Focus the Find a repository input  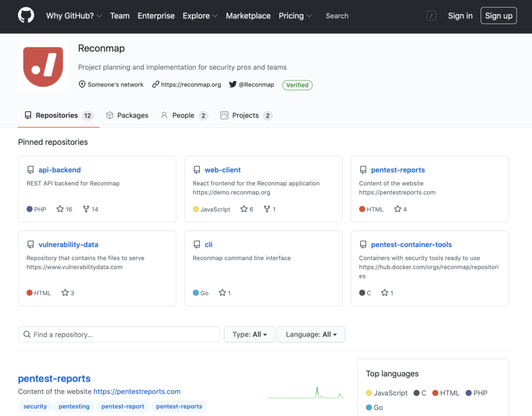tap(119, 334)
